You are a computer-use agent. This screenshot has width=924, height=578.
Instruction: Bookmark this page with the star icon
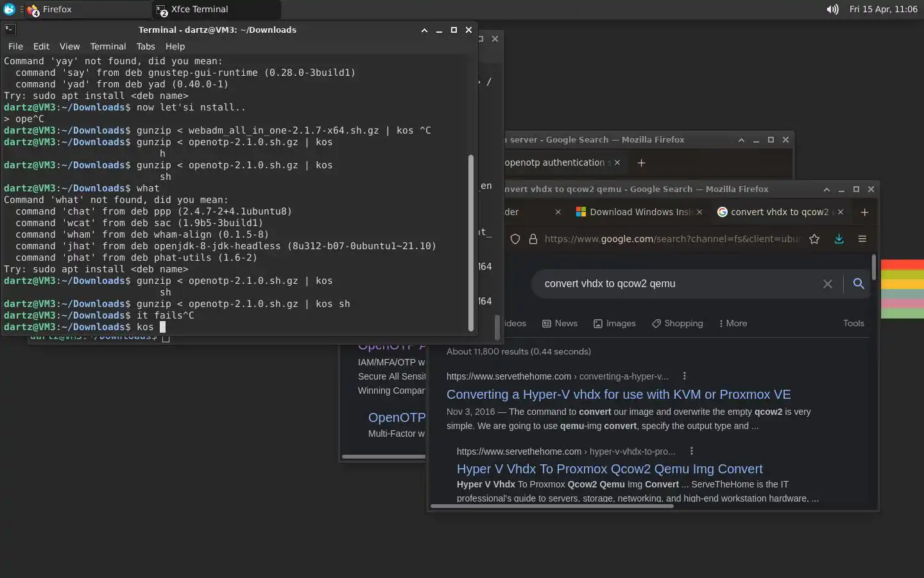[x=814, y=239]
